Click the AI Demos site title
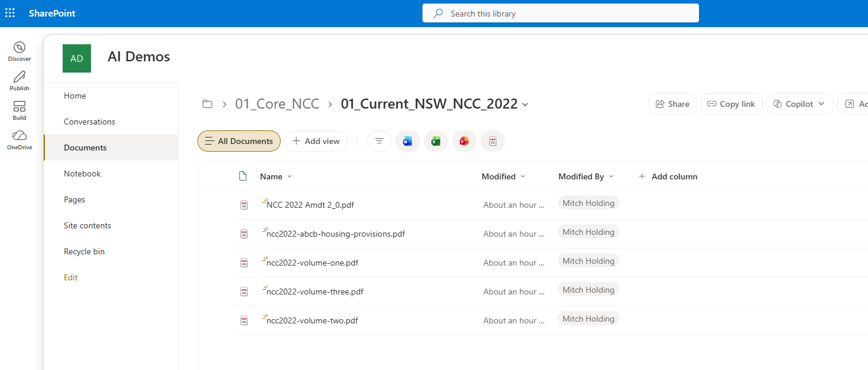Screen dimensions: 868x370 (139, 57)
